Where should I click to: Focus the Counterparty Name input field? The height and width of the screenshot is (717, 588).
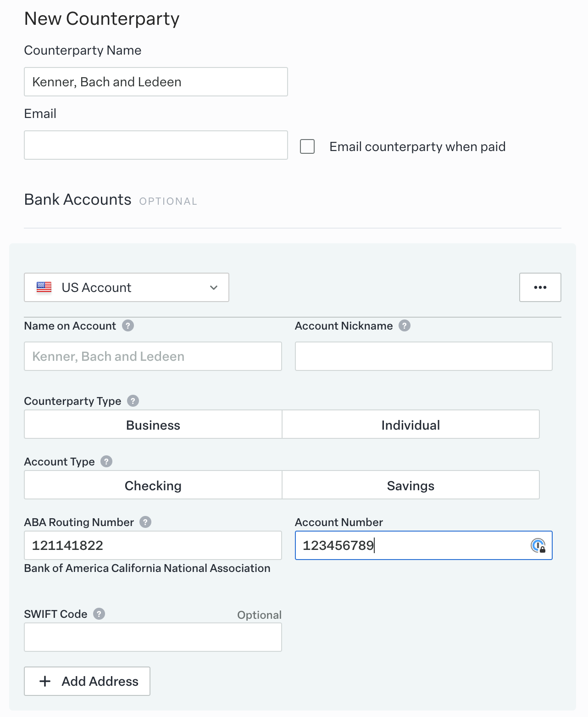[x=155, y=82]
